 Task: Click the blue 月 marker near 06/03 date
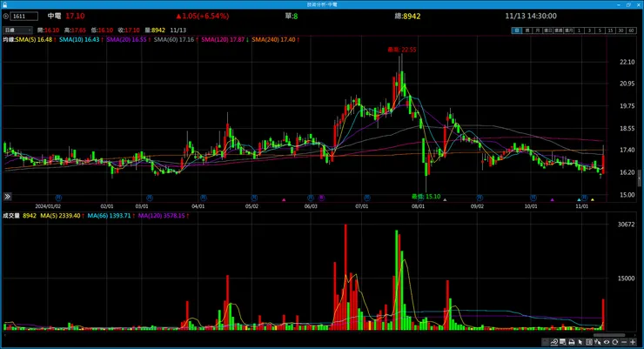coord(311,198)
